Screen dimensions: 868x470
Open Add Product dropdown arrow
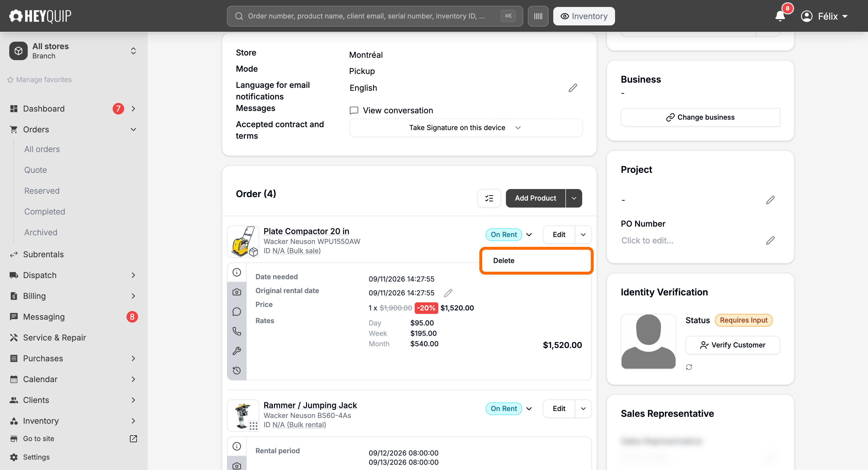tap(574, 198)
